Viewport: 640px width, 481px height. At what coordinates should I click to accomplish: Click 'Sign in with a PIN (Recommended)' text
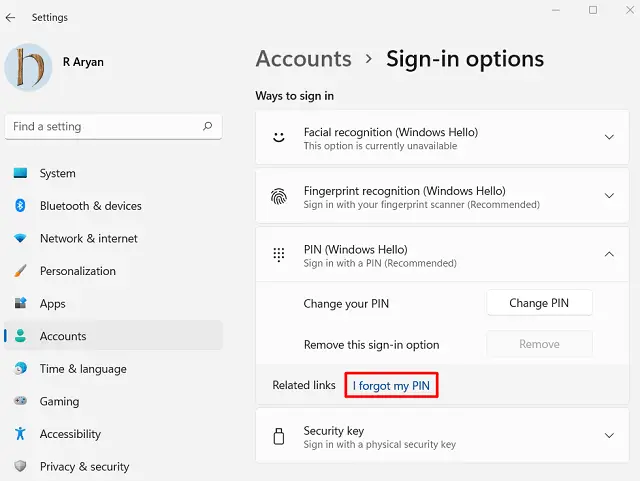pyautogui.click(x=380, y=263)
